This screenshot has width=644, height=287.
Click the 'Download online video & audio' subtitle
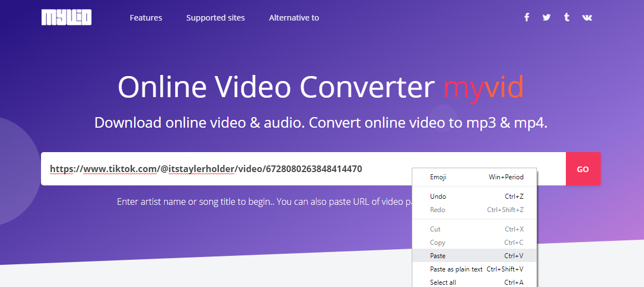point(321,123)
